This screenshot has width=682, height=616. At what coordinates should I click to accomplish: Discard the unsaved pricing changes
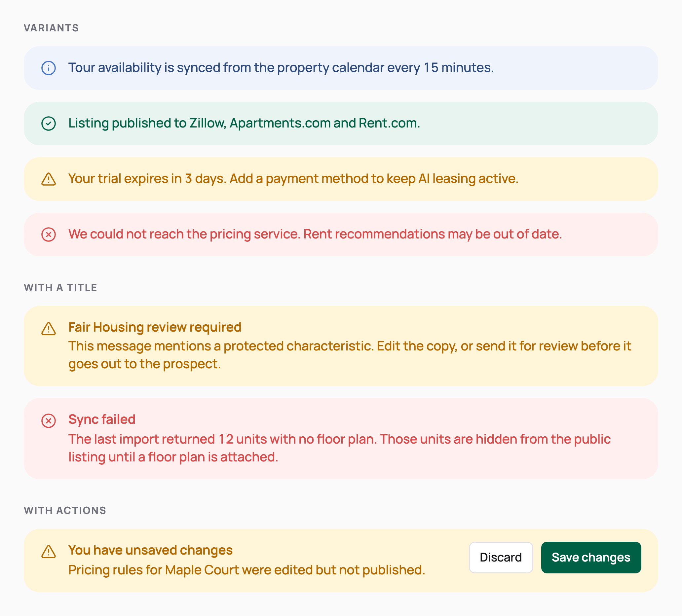[x=501, y=557]
